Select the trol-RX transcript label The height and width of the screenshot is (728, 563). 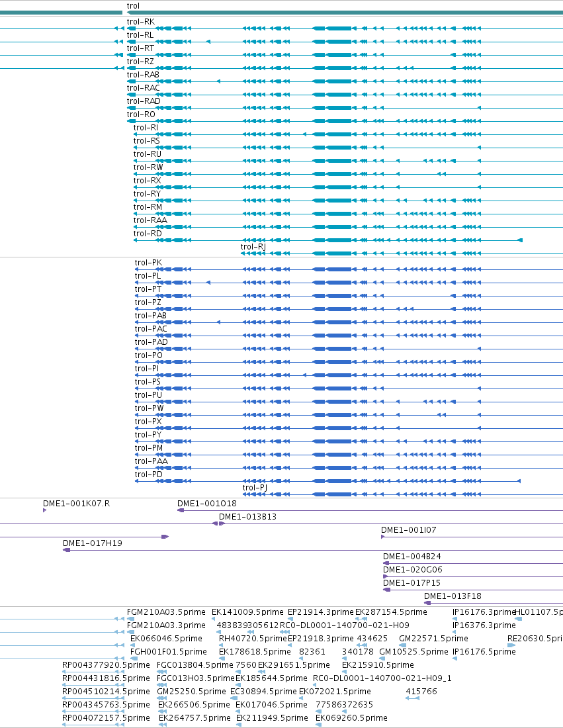click(x=147, y=181)
